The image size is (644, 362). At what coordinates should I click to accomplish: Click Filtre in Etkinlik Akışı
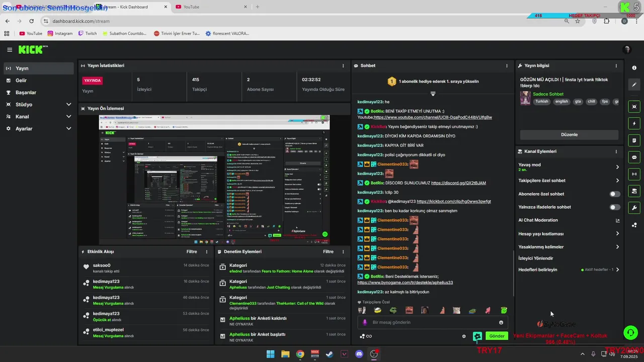coord(192,252)
